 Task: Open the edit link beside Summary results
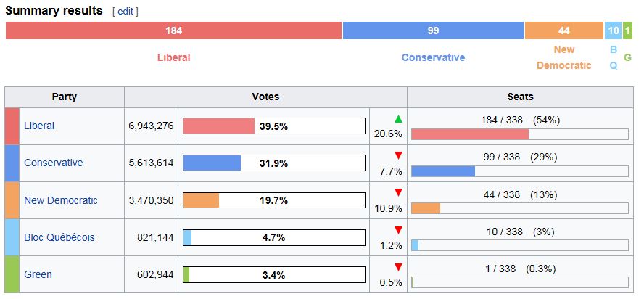pos(125,12)
